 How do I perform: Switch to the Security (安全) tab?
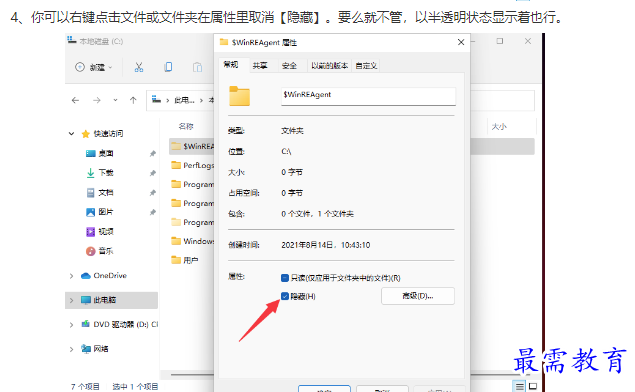click(289, 66)
